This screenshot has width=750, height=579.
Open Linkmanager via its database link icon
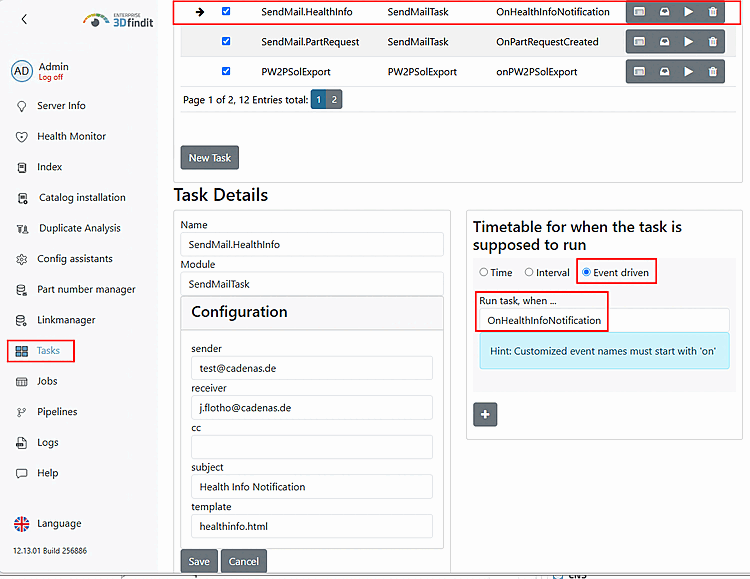(22, 321)
